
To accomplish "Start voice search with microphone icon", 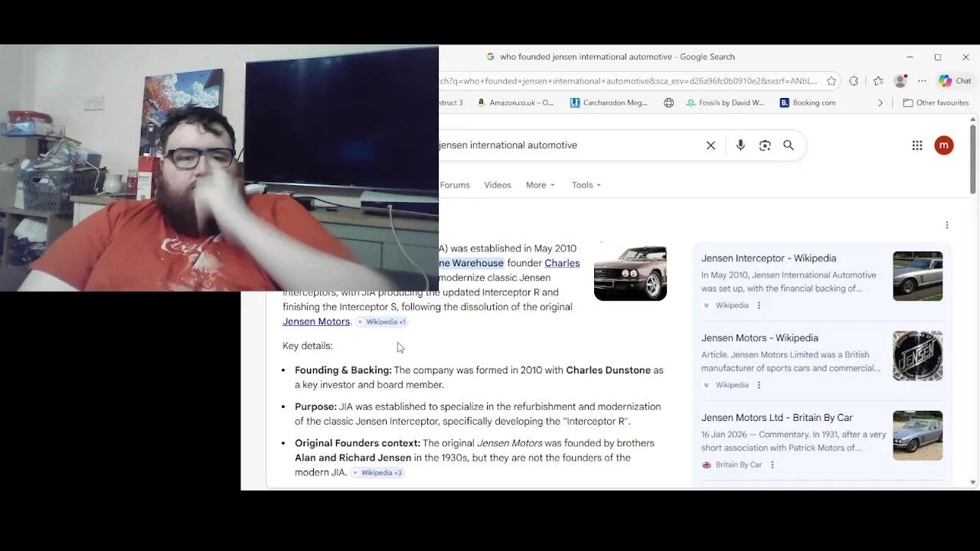I will (740, 145).
